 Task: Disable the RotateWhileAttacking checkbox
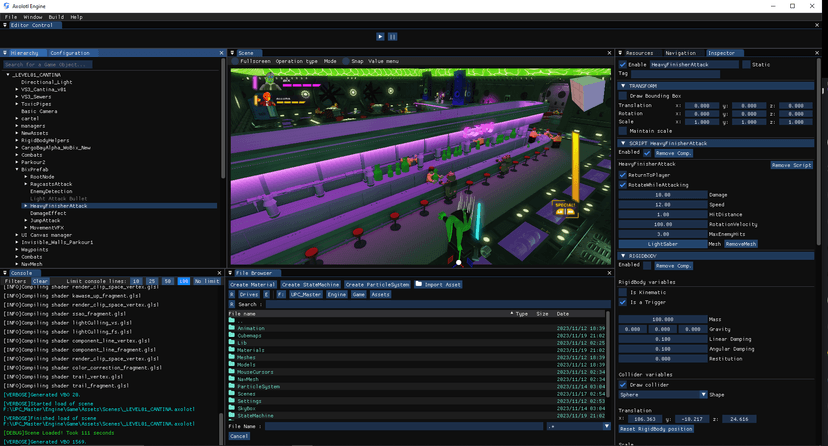click(x=623, y=185)
